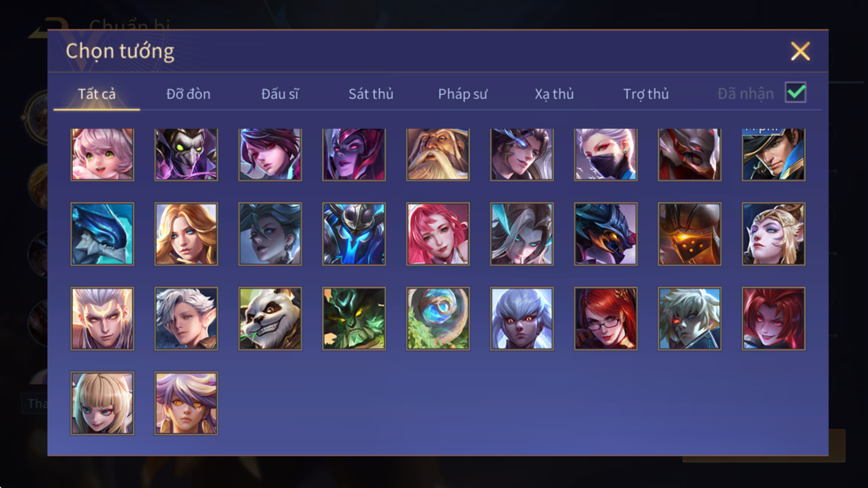Toggle the Đã nhận checkbox

point(795,93)
